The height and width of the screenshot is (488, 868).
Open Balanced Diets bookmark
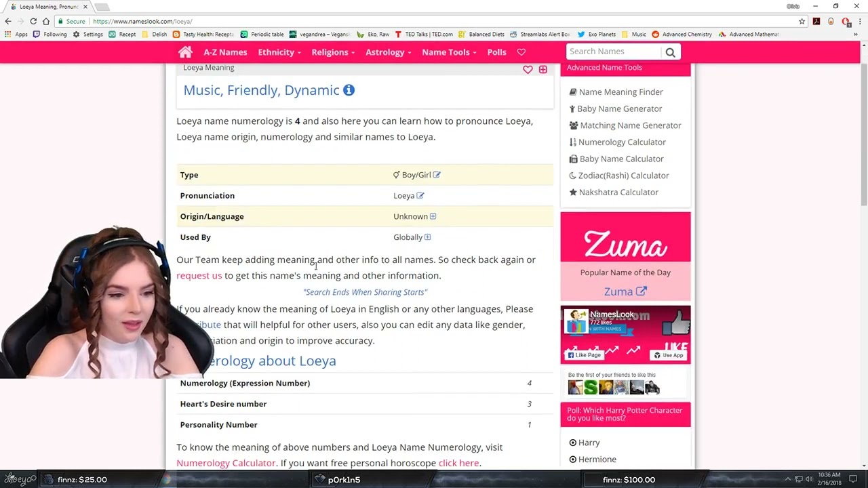pyautogui.click(x=481, y=34)
